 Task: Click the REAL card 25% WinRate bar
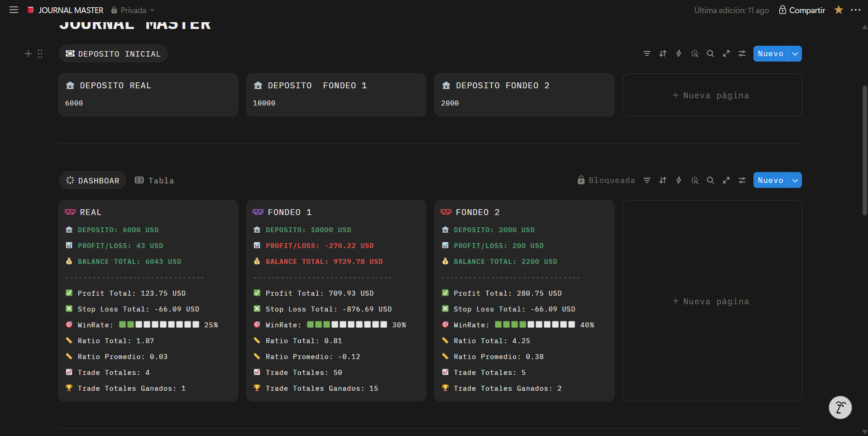click(x=159, y=325)
